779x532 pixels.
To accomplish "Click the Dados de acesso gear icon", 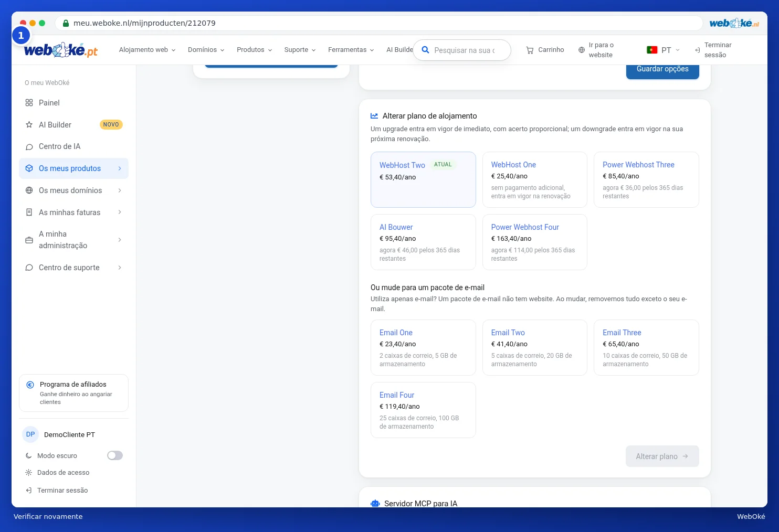I will click(29, 473).
